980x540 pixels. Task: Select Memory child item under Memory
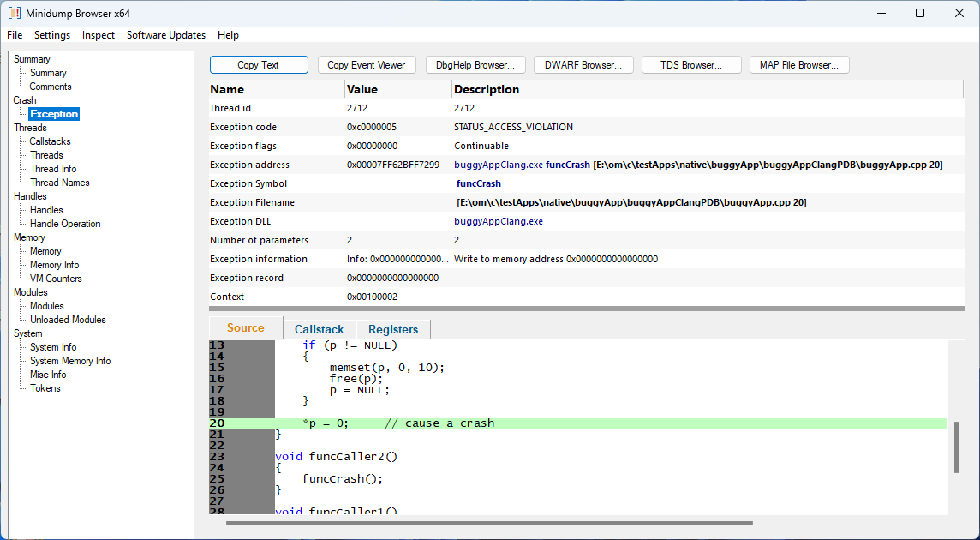tap(45, 251)
